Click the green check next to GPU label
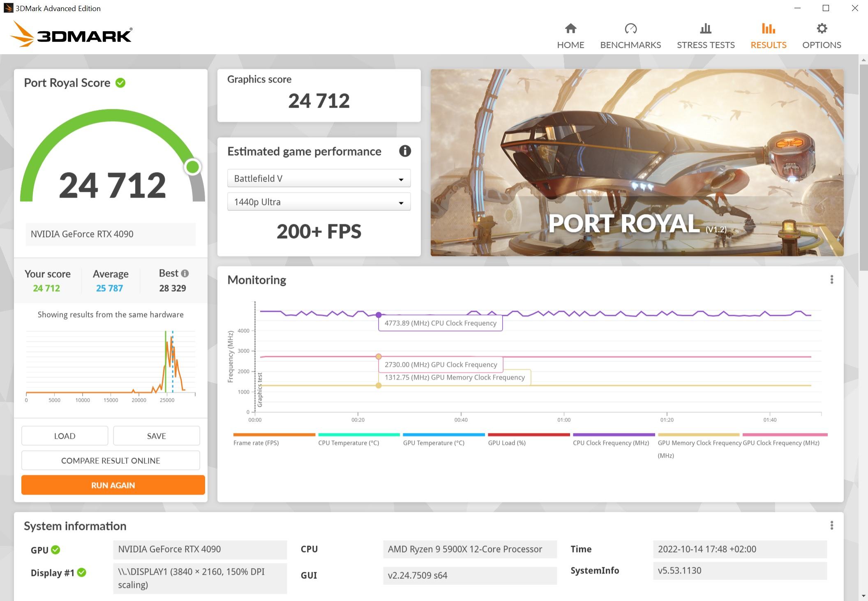Image resolution: width=868 pixels, height=601 pixels. point(56,550)
